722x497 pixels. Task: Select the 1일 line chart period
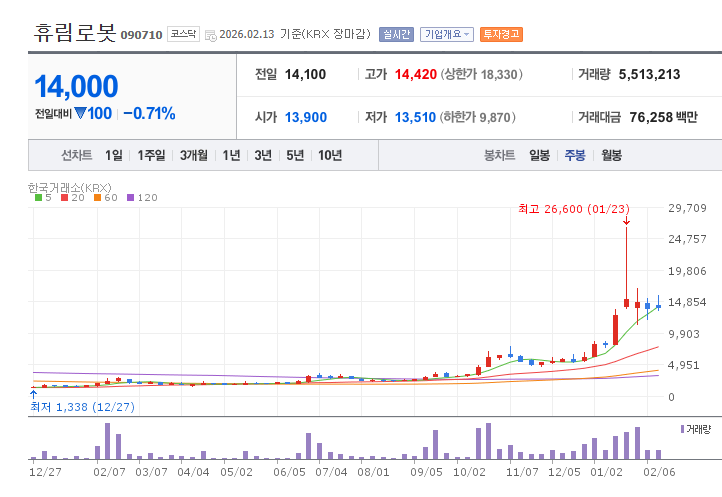tap(114, 155)
